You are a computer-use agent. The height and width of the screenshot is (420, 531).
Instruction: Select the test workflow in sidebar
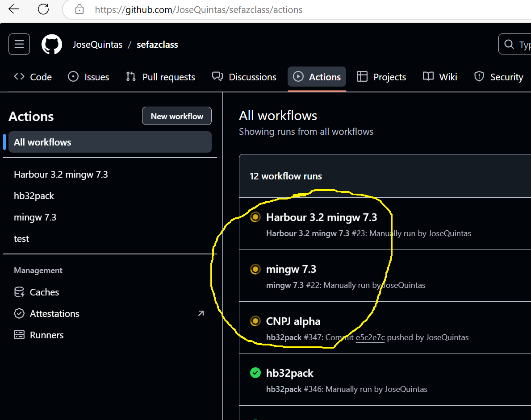pyautogui.click(x=21, y=239)
